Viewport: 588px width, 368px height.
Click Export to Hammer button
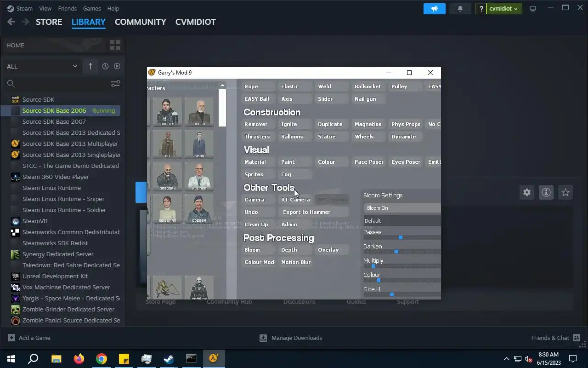point(313,212)
